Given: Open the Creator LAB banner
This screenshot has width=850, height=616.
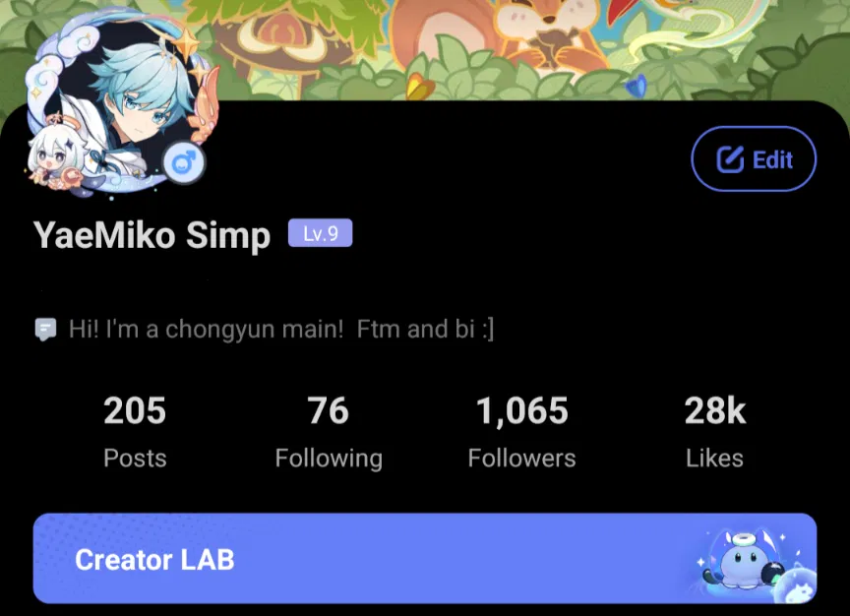Looking at the screenshot, I should point(425,559).
